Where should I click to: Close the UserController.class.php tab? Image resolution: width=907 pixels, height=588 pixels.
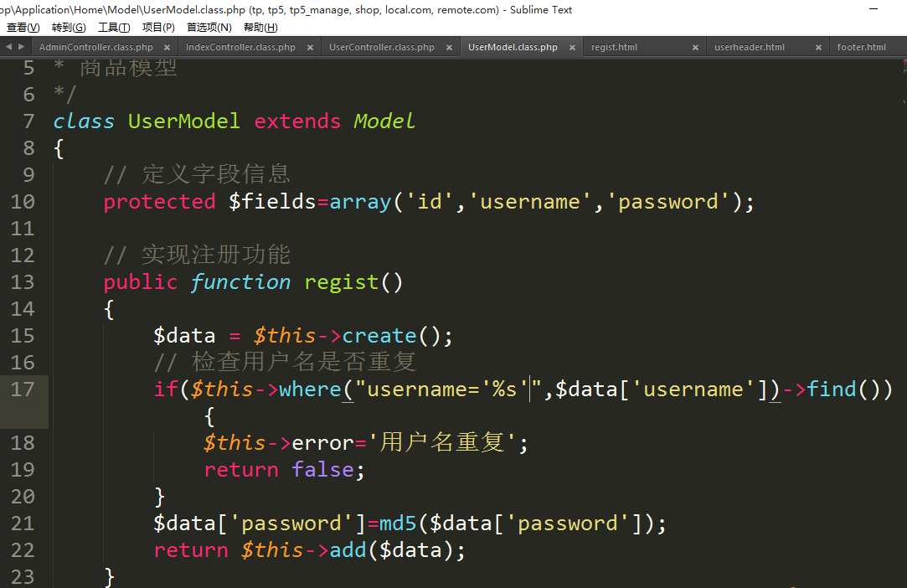pos(449,48)
